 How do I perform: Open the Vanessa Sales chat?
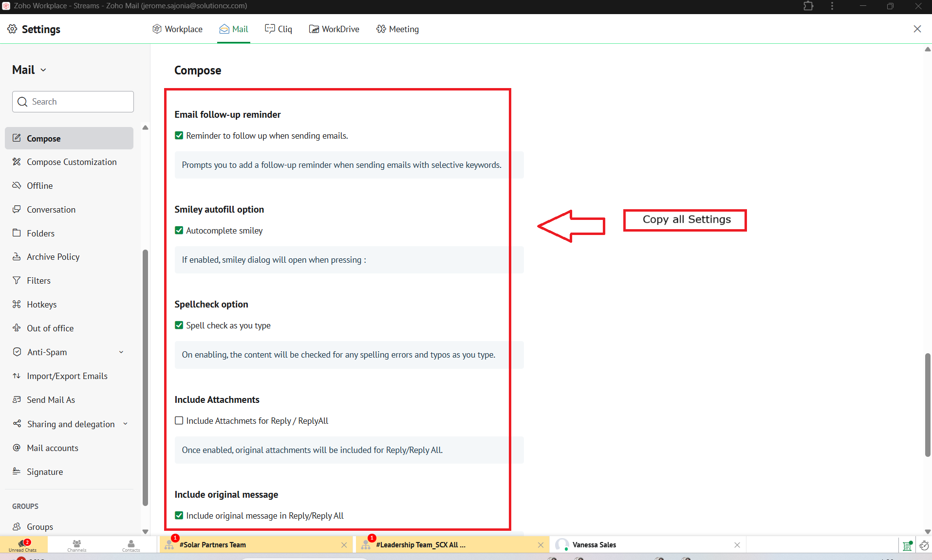point(594,545)
